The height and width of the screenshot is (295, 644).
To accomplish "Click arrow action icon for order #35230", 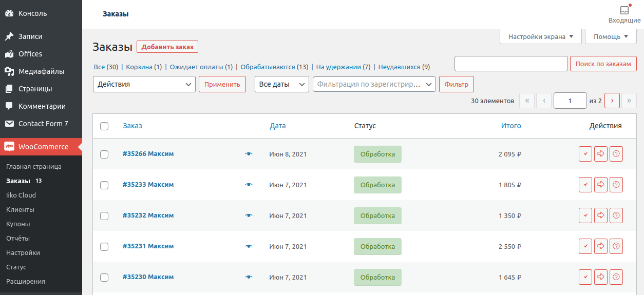I will [601, 277].
